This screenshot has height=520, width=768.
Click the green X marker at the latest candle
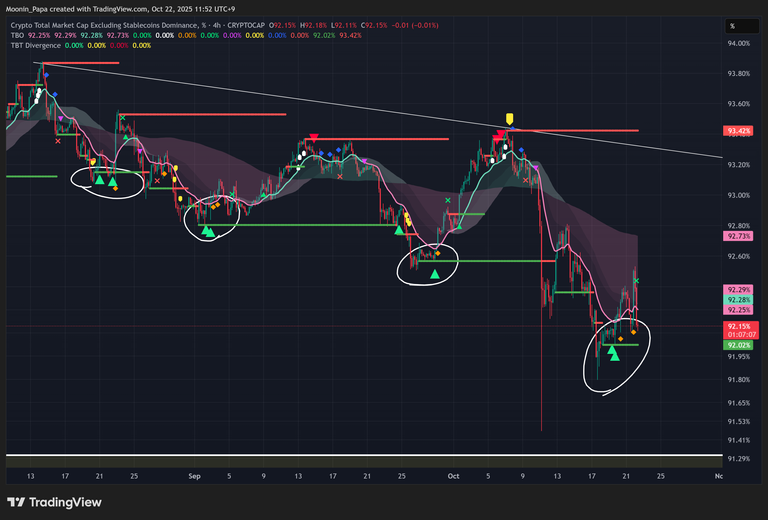point(636,281)
